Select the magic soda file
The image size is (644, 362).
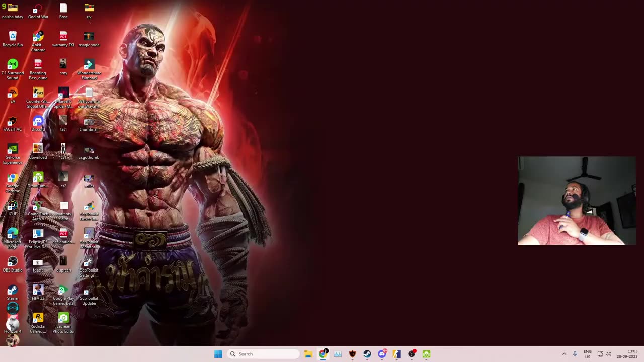(x=89, y=39)
